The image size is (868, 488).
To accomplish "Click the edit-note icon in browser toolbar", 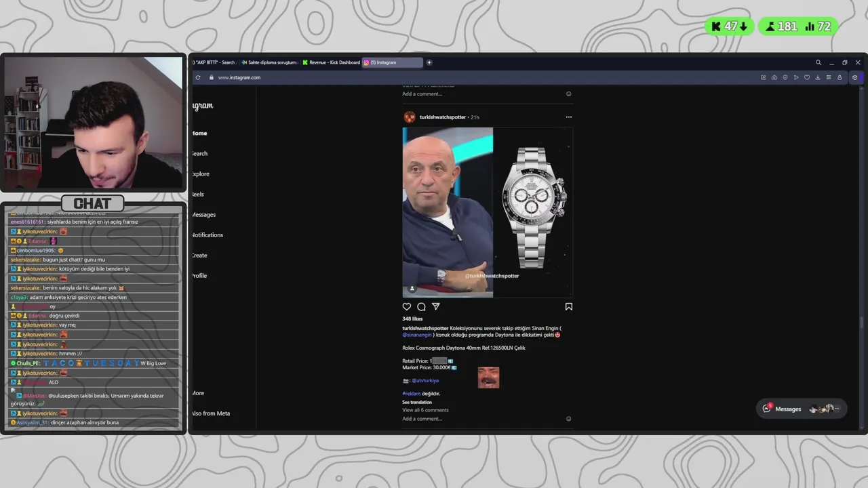I will coord(764,77).
